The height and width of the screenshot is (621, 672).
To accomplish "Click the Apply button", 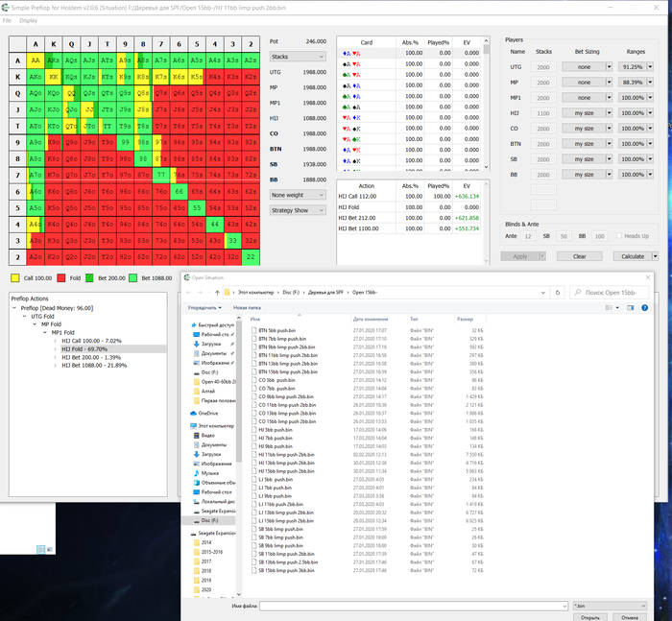I will 520,256.
